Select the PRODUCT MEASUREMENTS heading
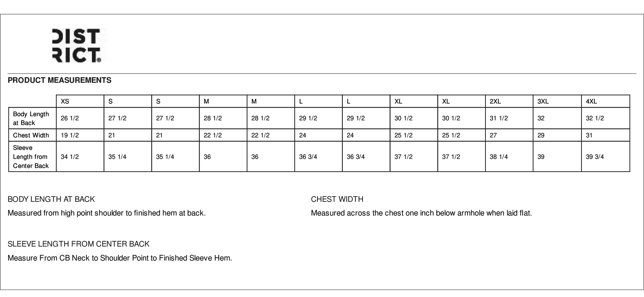Viewport: 644px width, 297px height. 60,80
